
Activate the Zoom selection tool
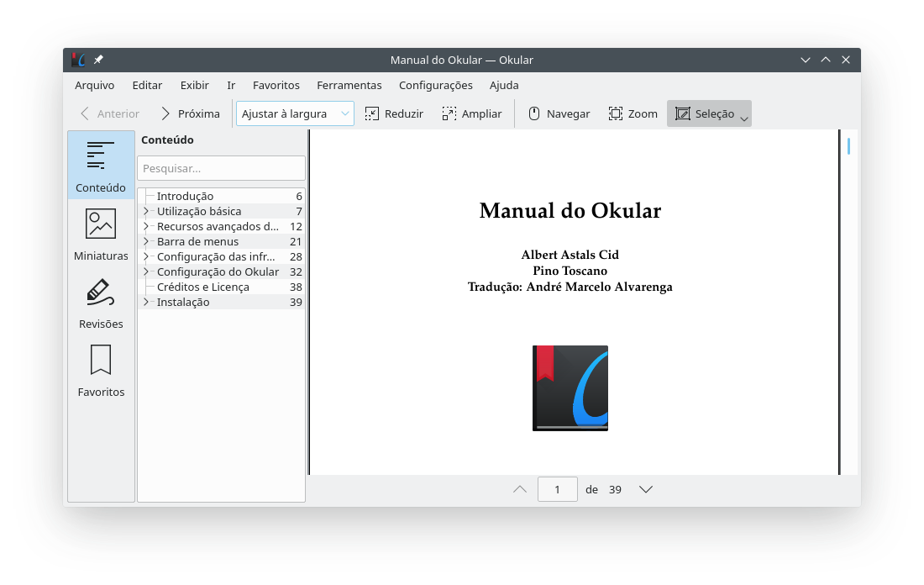coord(616,113)
